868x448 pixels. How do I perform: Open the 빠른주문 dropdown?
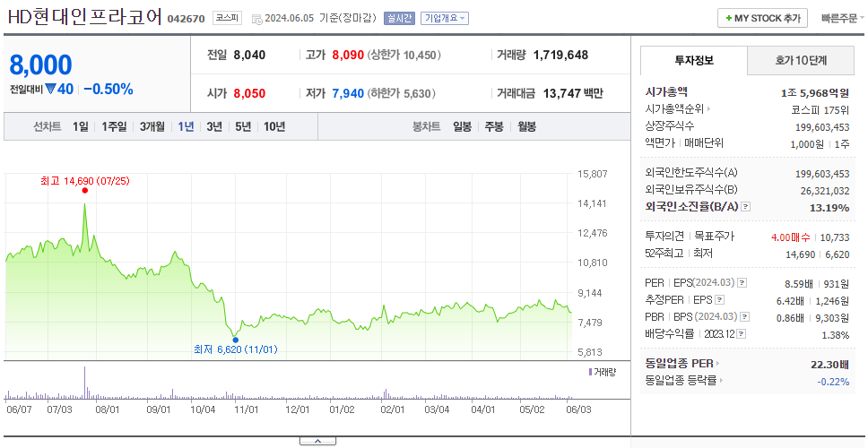(842, 18)
